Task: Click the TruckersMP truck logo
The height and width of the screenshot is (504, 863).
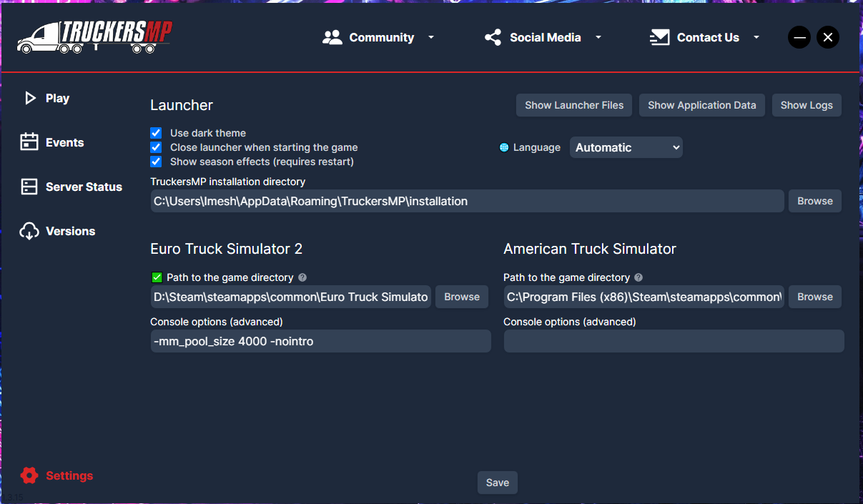Action: (x=94, y=37)
